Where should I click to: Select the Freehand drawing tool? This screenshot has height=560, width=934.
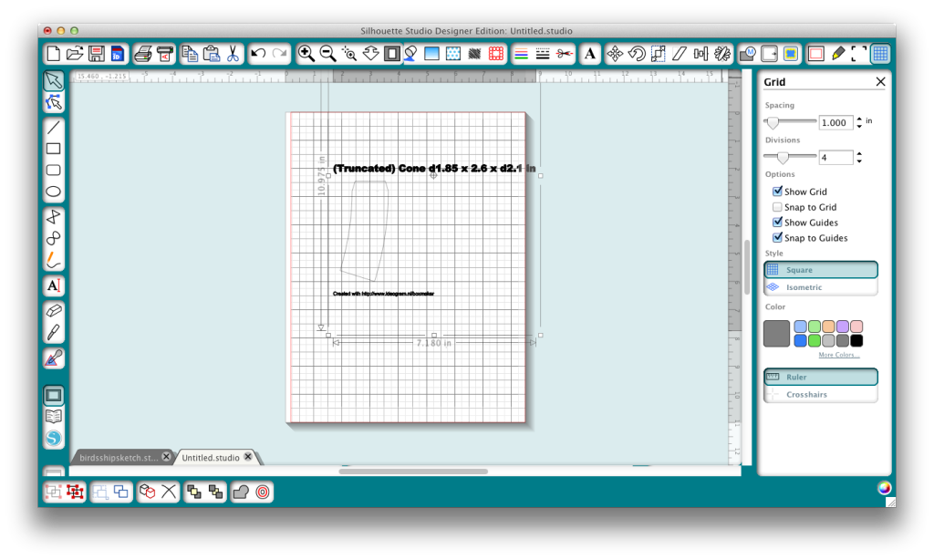point(53,262)
